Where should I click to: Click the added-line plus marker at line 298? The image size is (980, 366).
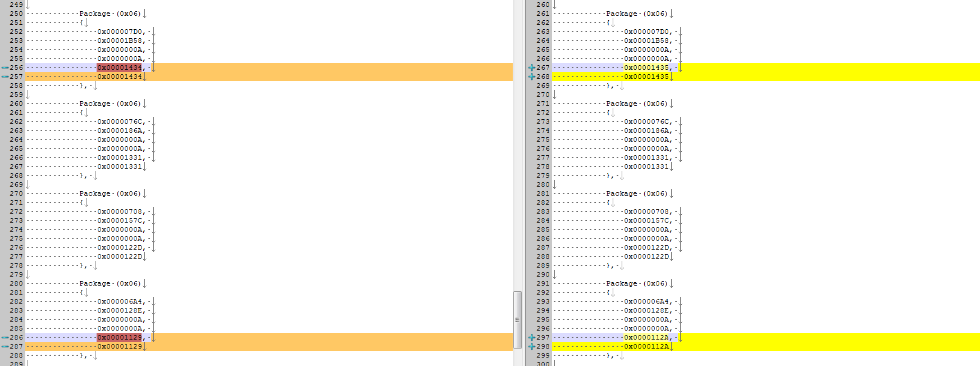coord(532,346)
